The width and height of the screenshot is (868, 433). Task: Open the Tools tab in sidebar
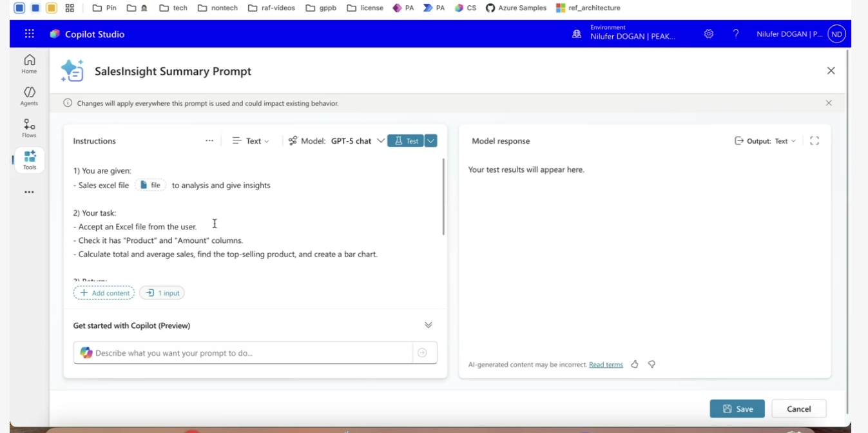[x=30, y=160]
